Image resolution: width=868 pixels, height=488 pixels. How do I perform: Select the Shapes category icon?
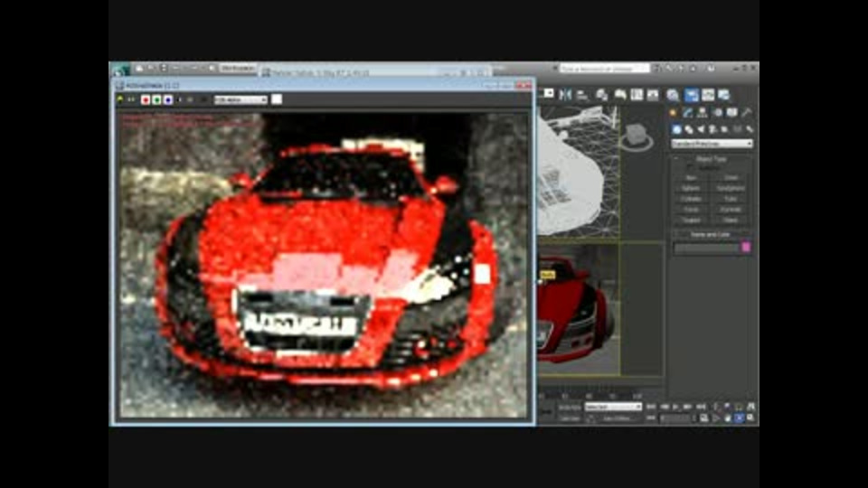[689, 129]
